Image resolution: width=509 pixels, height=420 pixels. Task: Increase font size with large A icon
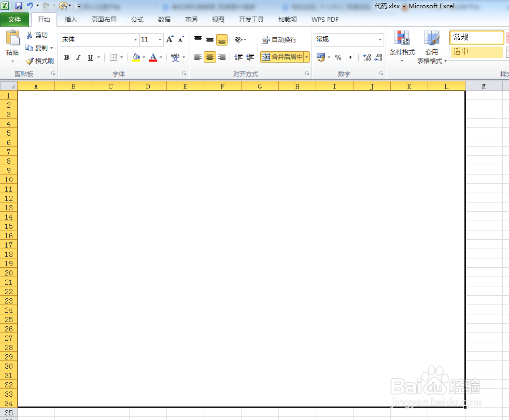click(170, 39)
